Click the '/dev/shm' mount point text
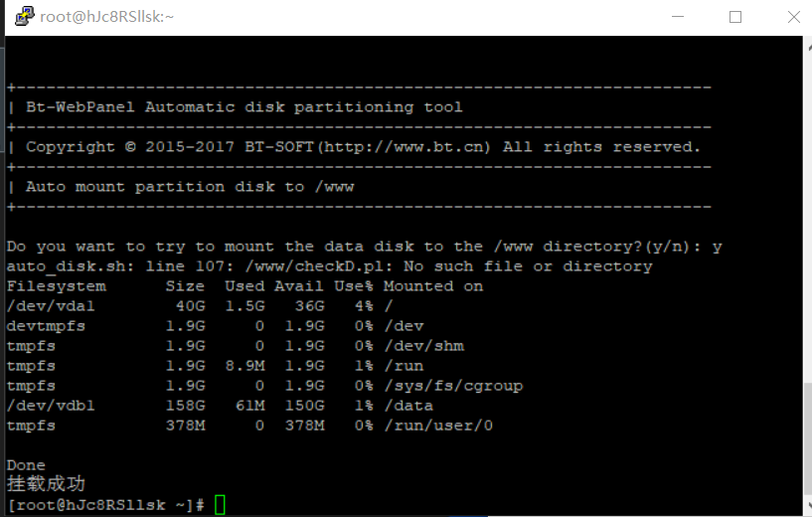 pyautogui.click(x=424, y=346)
